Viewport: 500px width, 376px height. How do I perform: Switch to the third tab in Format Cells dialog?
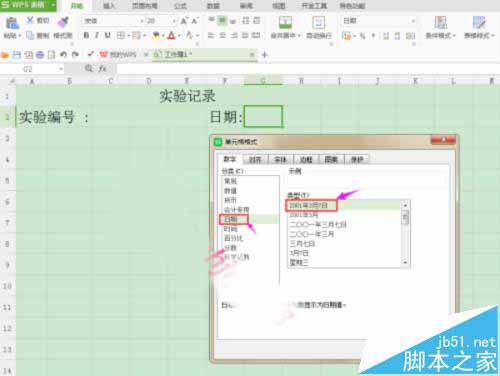point(281,160)
